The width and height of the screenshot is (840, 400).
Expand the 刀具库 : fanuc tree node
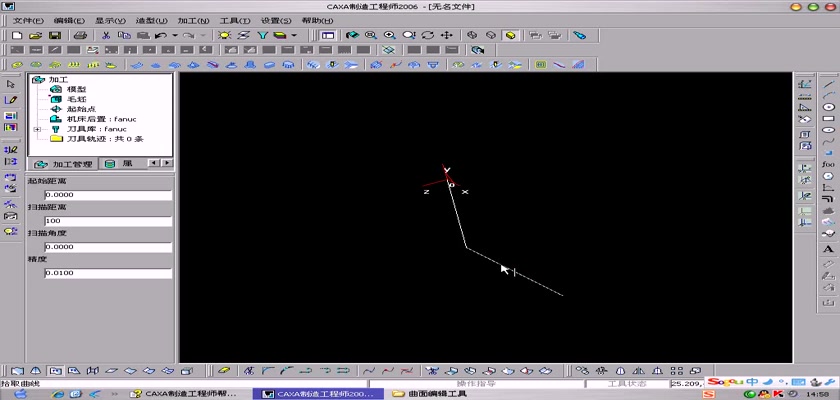[37, 129]
